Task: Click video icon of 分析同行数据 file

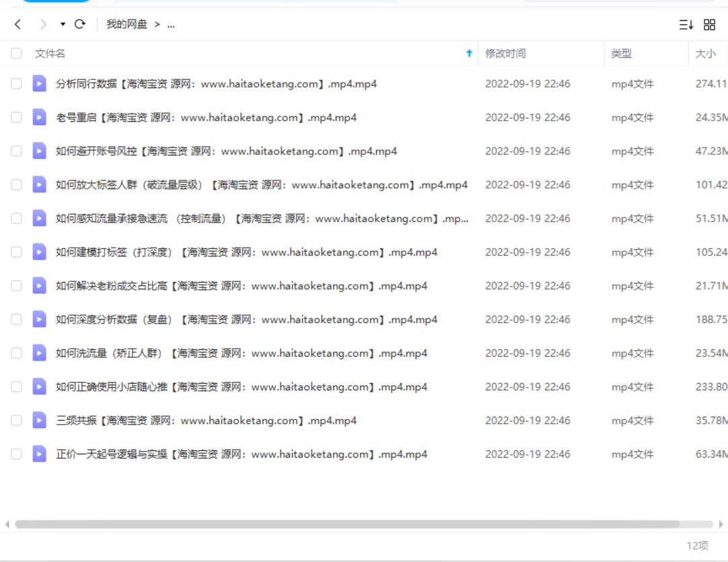Action: (x=39, y=83)
